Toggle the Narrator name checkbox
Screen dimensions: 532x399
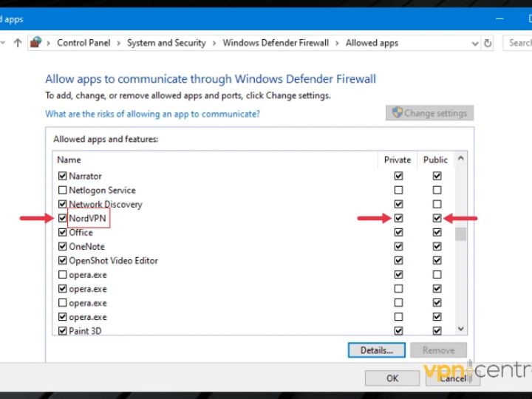(x=62, y=176)
